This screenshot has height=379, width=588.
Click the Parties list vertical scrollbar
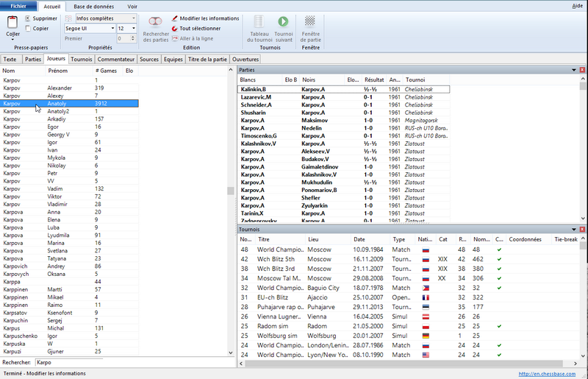(x=583, y=147)
